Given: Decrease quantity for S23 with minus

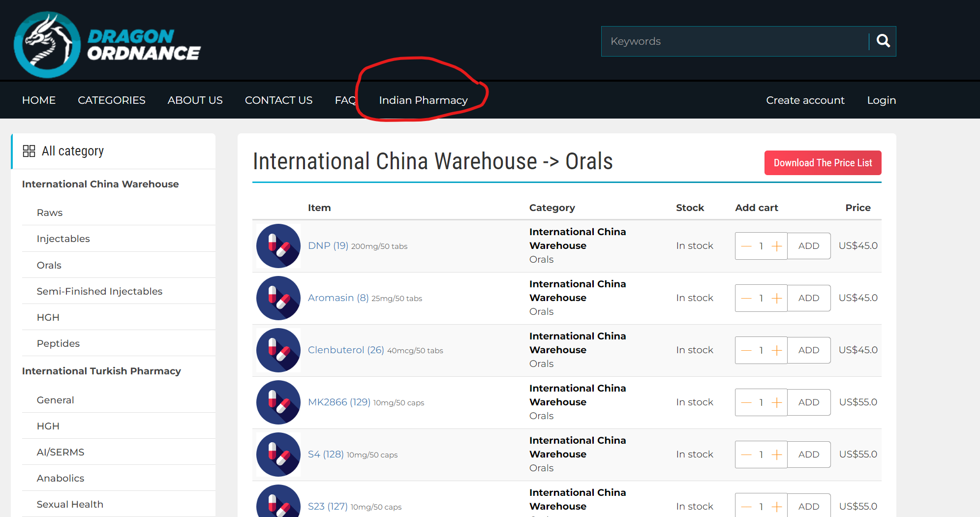Looking at the screenshot, I should click(x=746, y=507).
